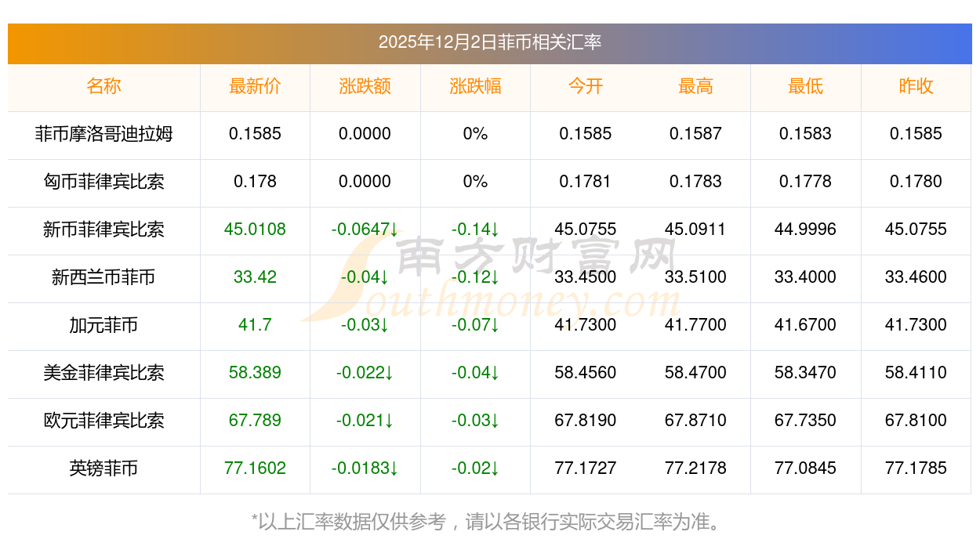The image size is (980, 546).
Task: Click latest price 58.389
Action: pos(255,373)
